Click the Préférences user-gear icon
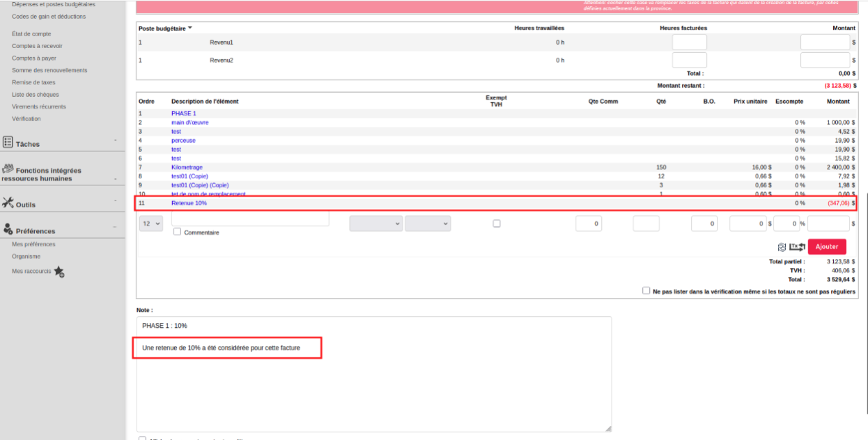Viewport: 868px width, 440px height. click(8, 228)
